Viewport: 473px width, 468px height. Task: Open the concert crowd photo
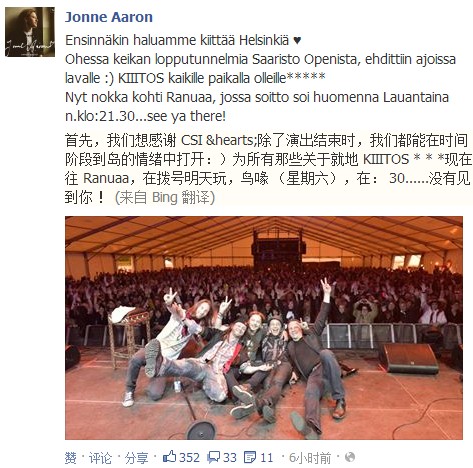point(264,328)
